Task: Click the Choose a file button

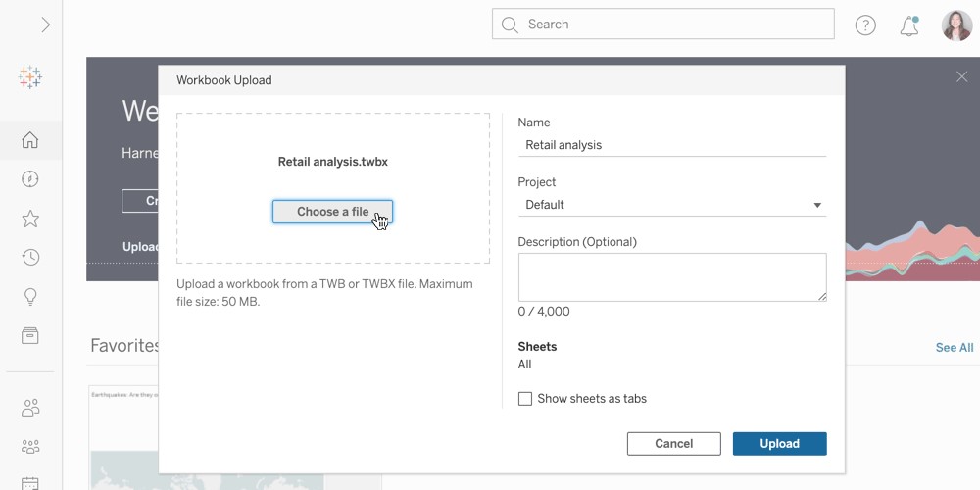Action: (332, 212)
